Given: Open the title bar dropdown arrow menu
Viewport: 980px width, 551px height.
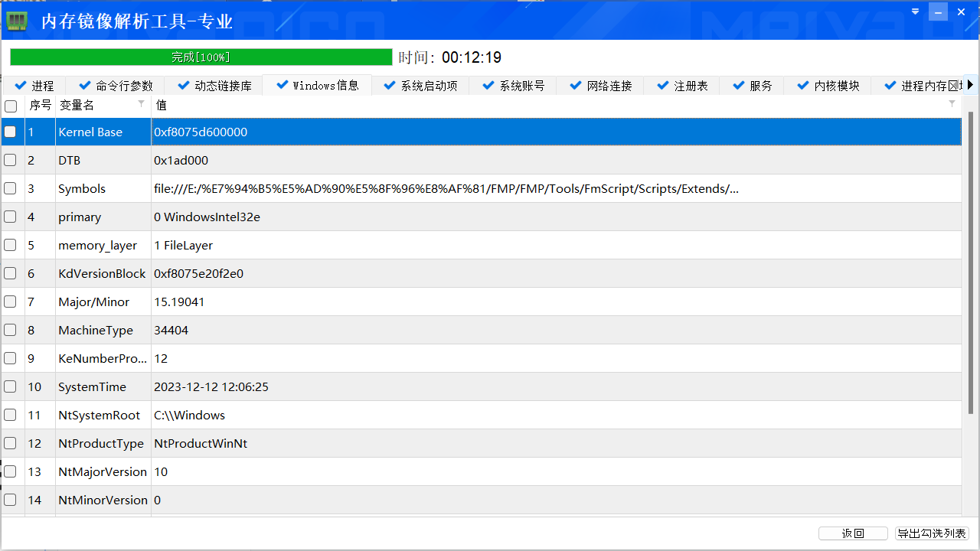Looking at the screenshot, I should [915, 11].
